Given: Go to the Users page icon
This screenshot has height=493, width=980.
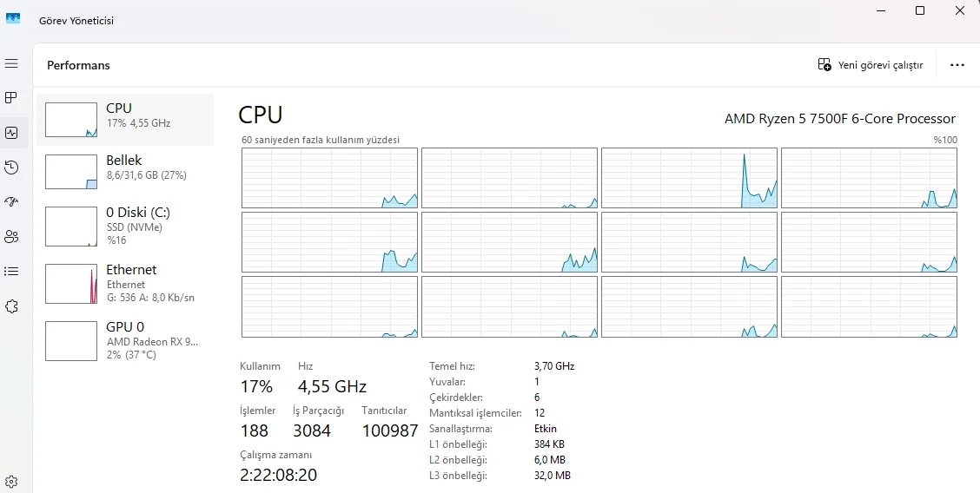Looking at the screenshot, I should point(11,236).
